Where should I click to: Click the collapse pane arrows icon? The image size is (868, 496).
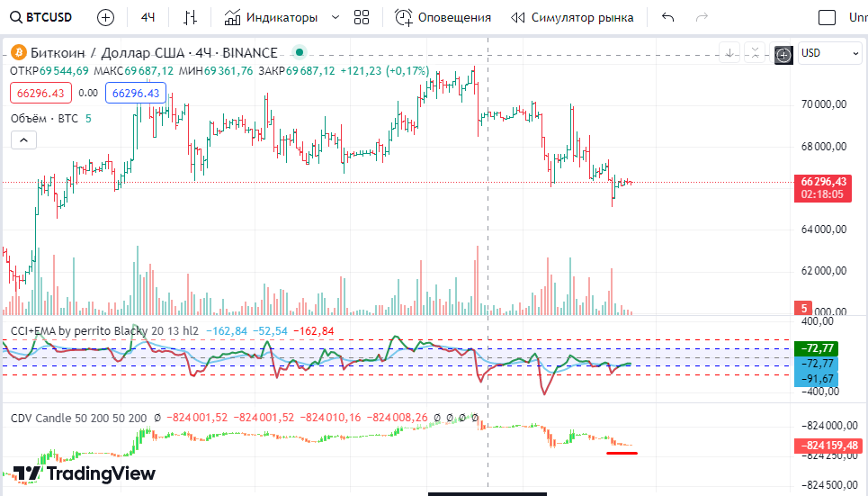[x=755, y=53]
